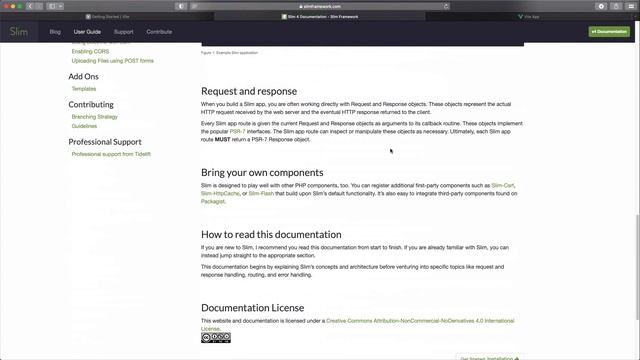640x360 pixels.
Task: Toggle the Safari sidebar button
Action: coord(52,6)
